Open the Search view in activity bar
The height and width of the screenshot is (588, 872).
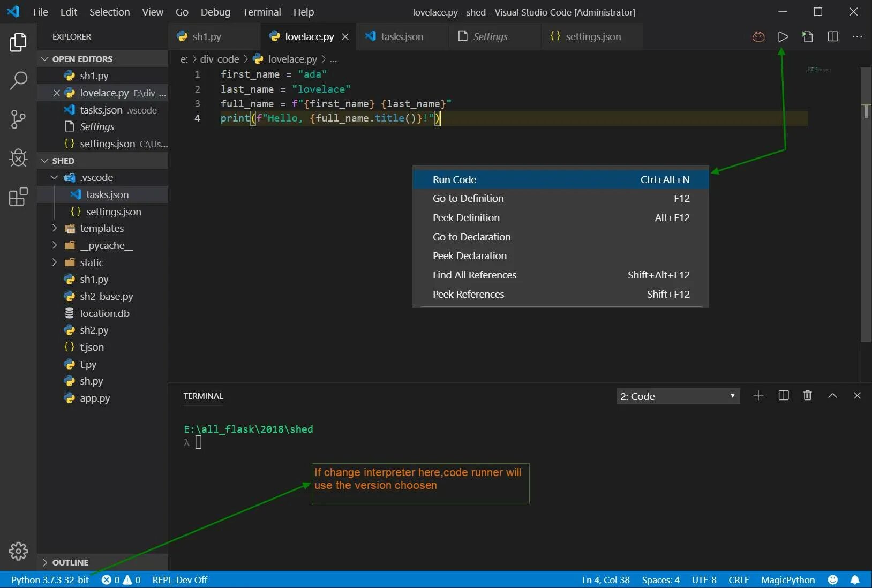pos(18,81)
